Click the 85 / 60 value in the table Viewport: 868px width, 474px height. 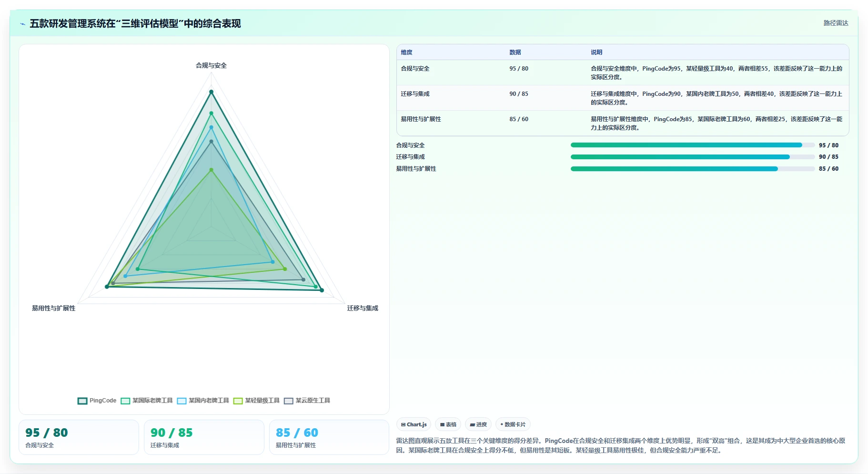tap(519, 119)
